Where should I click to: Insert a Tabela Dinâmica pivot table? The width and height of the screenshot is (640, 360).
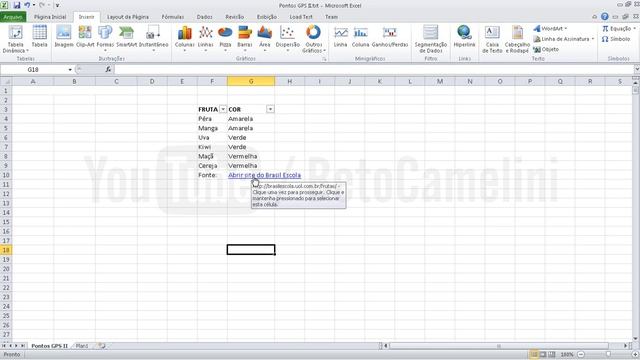tap(16, 39)
